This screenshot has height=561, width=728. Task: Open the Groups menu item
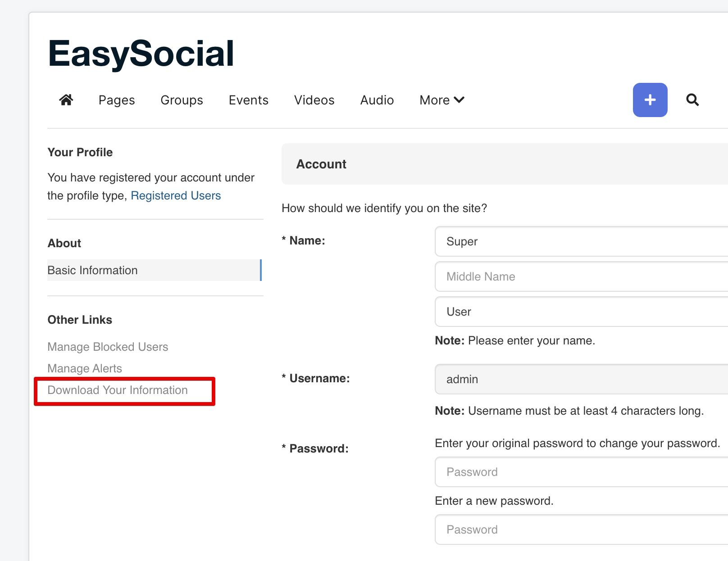click(x=182, y=100)
